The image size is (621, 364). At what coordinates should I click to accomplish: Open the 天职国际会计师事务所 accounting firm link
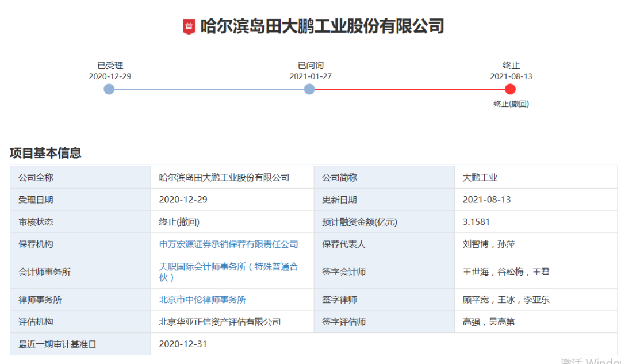[x=228, y=272]
